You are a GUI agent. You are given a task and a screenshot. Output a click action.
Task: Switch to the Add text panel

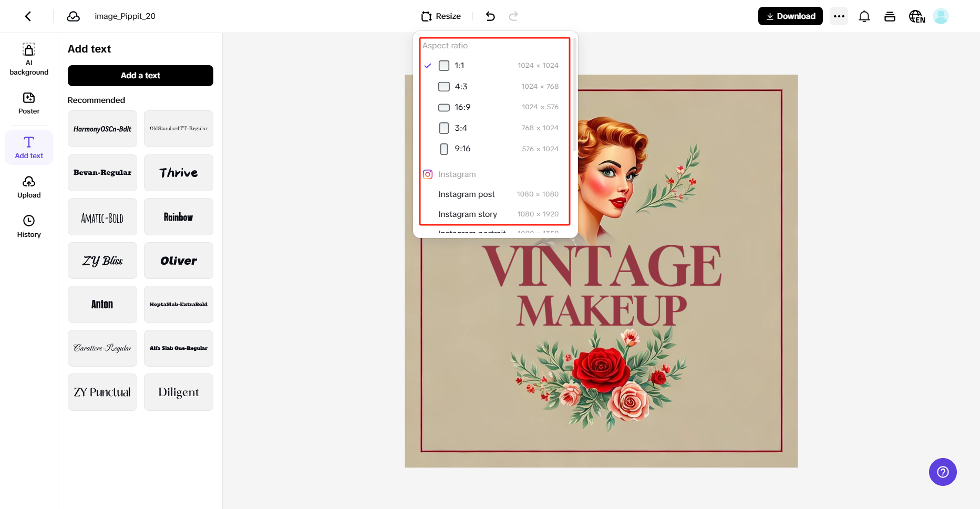point(28,147)
